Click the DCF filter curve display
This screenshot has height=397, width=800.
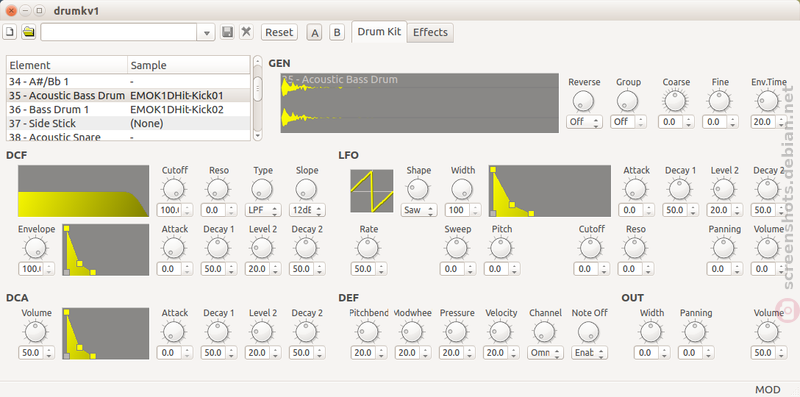(x=84, y=191)
